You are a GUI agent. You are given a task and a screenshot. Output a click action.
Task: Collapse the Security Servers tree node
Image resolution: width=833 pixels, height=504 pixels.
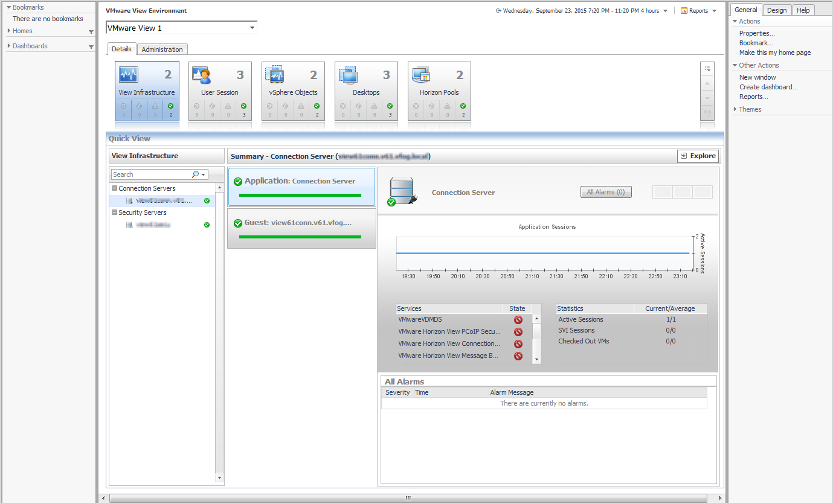point(114,212)
